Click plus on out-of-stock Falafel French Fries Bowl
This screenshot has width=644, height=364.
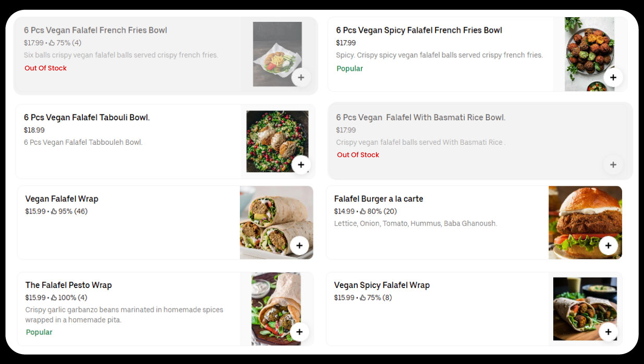301,78
